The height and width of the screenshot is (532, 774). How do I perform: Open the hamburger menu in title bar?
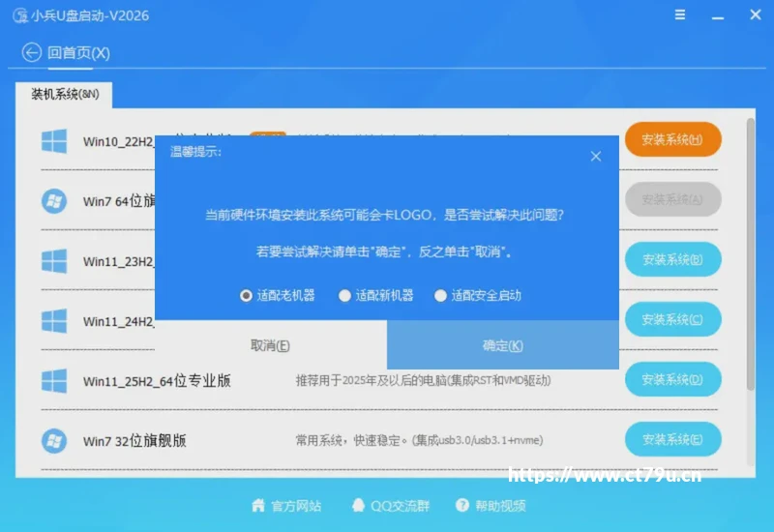pos(680,15)
